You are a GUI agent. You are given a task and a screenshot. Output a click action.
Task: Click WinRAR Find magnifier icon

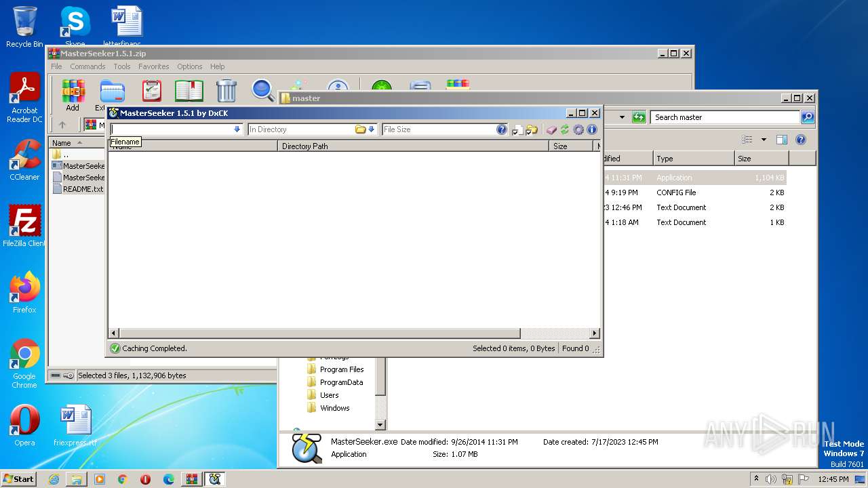[262, 91]
